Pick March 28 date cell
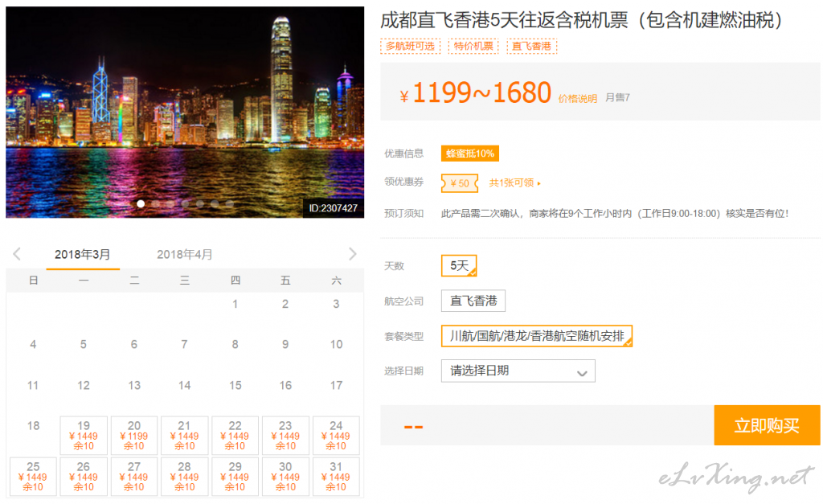This screenshot has height=504, width=823. tap(184, 476)
